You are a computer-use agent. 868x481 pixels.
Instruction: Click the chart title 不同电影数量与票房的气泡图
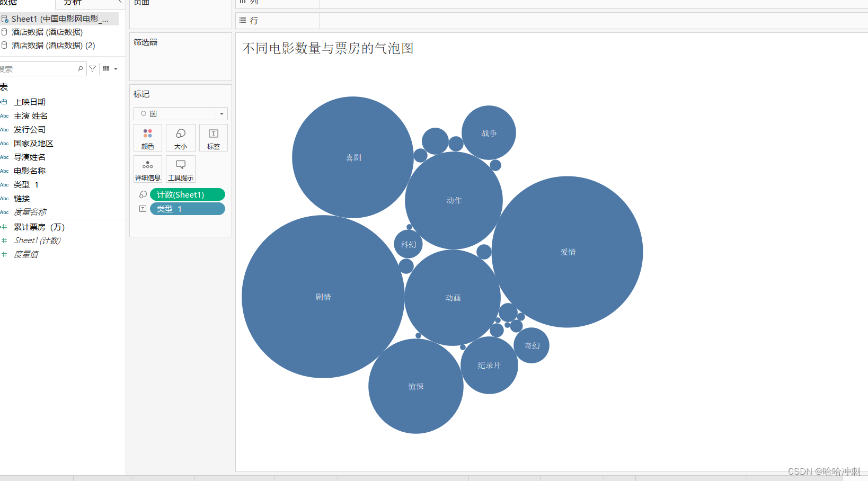click(328, 48)
